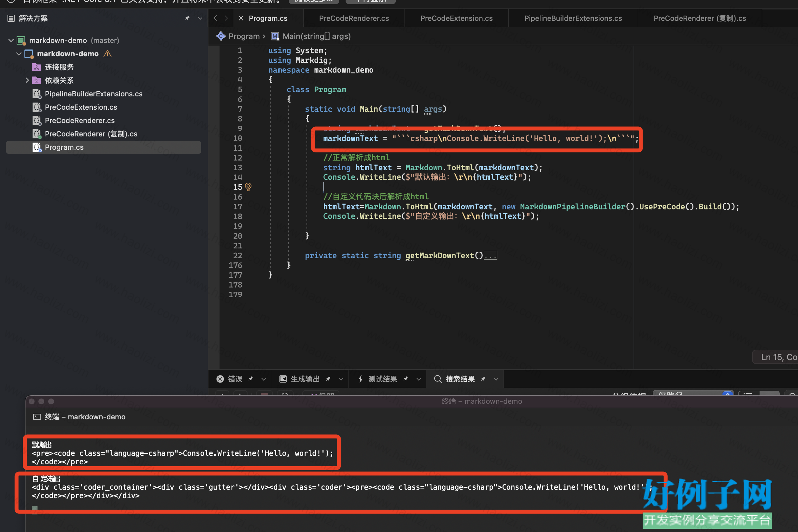Pin the 错误 errors pad
This screenshot has height=532, width=798.
pos(251,379)
